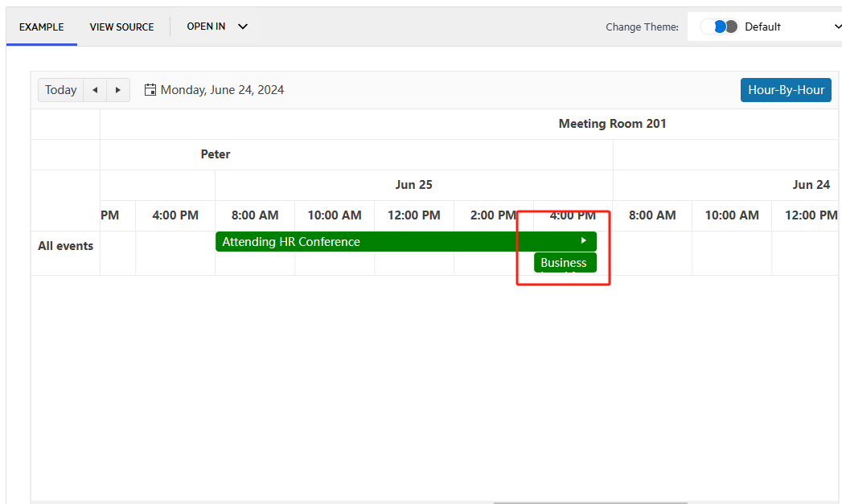Click the Hour-By-Hour view button

[x=786, y=89]
